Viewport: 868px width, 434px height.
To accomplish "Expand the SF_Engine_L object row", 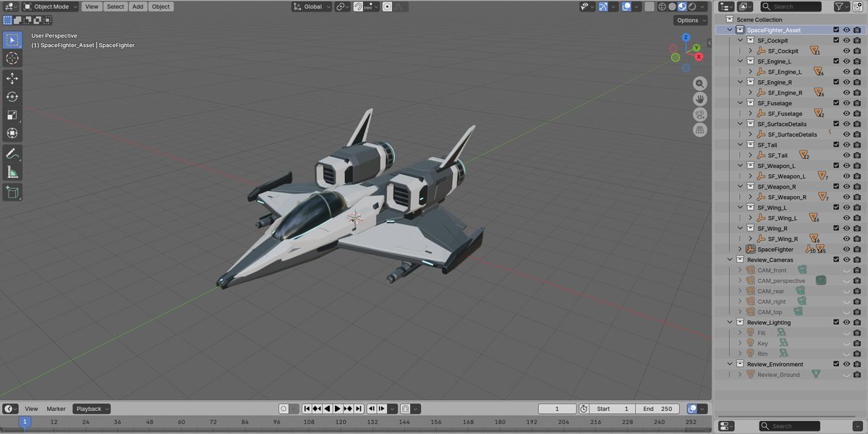I will pos(750,72).
